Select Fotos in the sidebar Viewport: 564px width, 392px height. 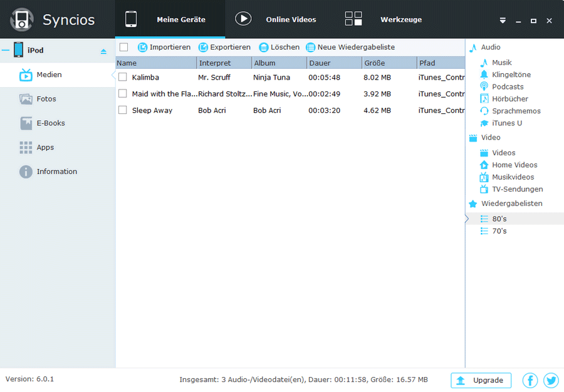58,99
